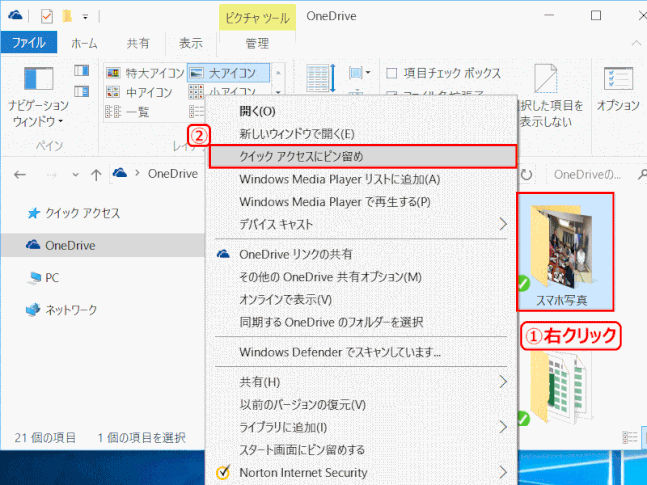Click the OneDrive search box
The image size is (647, 485).
[x=594, y=175]
